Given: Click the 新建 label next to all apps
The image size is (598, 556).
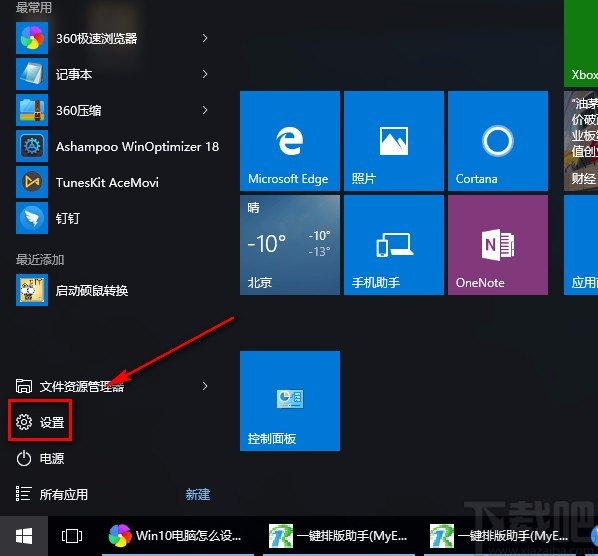Looking at the screenshot, I should [x=198, y=494].
